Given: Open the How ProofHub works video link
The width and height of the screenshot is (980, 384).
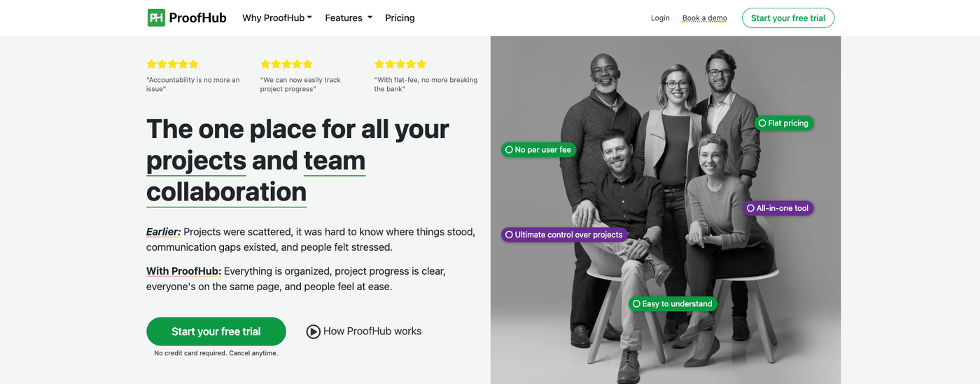Looking at the screenshot, I should (x=372, y=331).
